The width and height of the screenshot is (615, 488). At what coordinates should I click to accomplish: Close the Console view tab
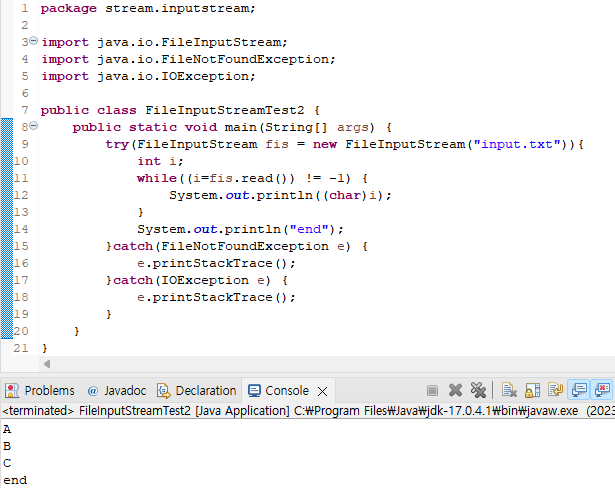point(322,391)
